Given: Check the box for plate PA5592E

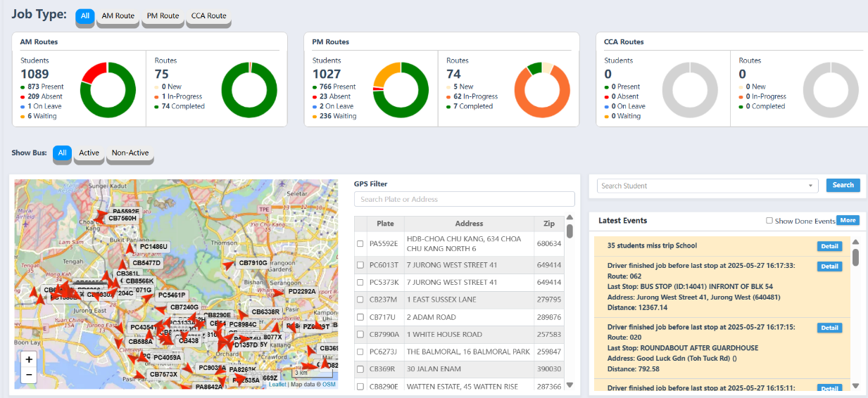Looking at the screenshot, I should [360, 244].
